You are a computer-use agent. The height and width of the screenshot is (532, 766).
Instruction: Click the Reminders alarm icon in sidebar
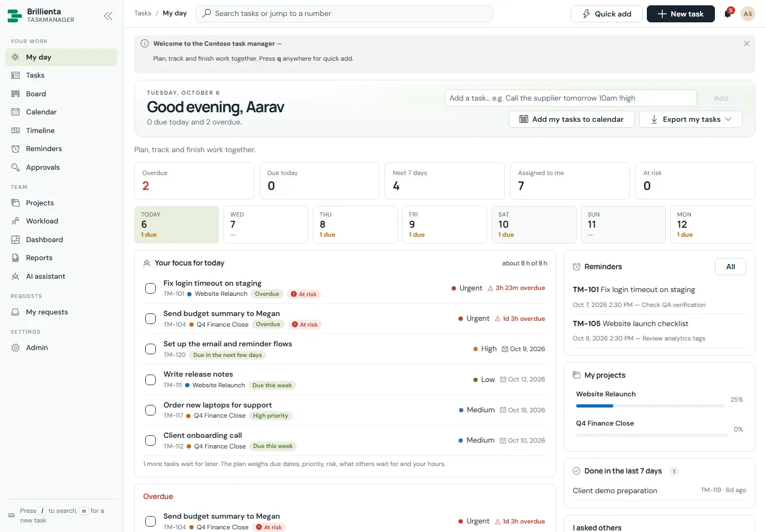coord(15,149)
